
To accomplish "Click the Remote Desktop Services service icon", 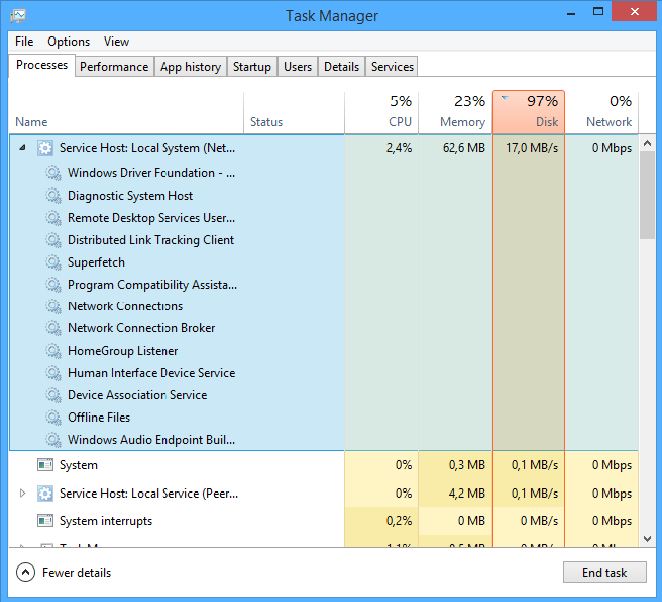I will tap(54, 218).
